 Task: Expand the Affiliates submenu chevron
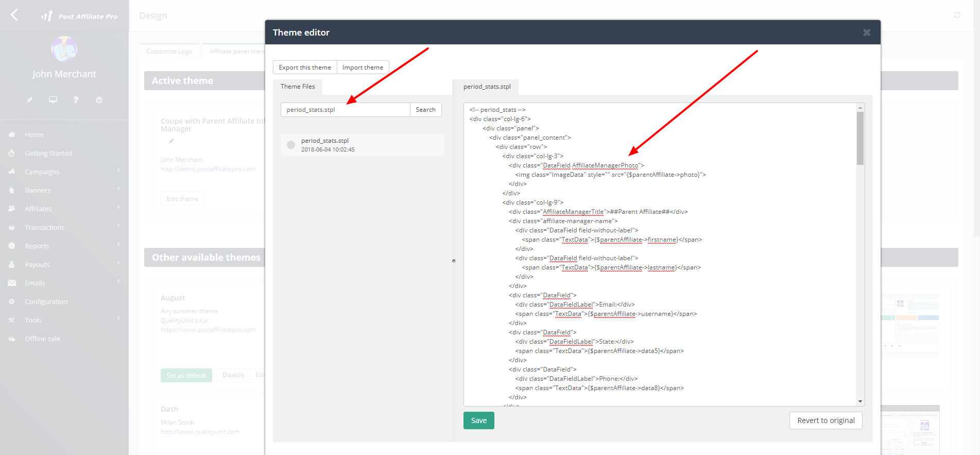[x=118, y=208]
